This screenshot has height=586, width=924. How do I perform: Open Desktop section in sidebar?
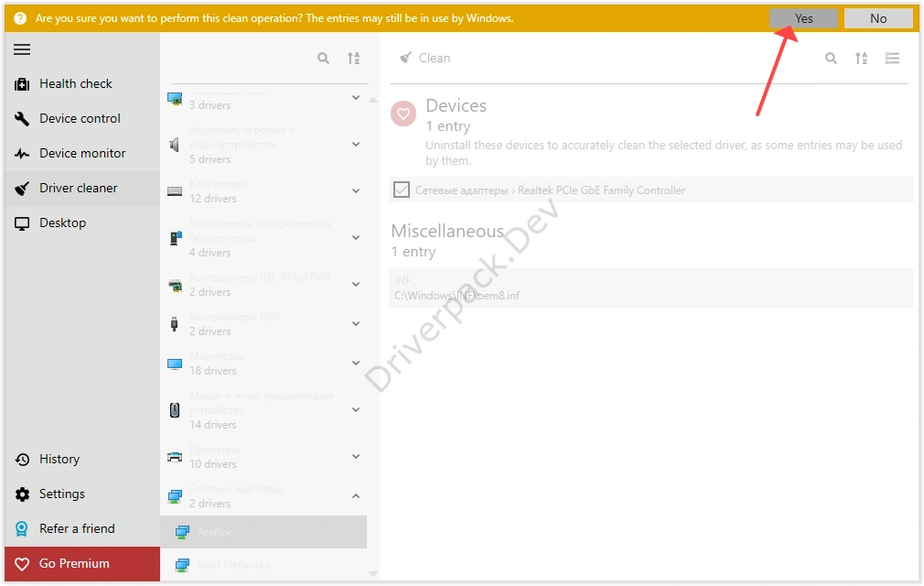click(x=82, y=222)
